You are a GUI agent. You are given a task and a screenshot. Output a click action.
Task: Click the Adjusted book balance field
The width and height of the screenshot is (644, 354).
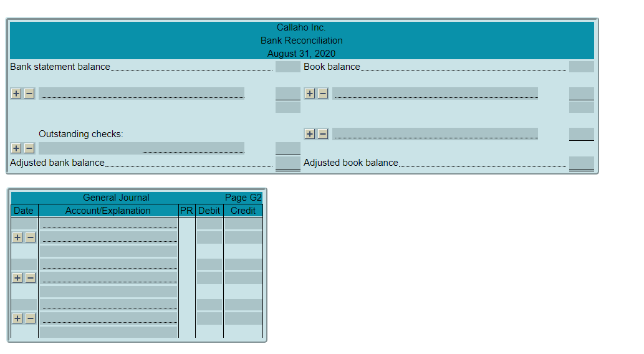point(582,163)
